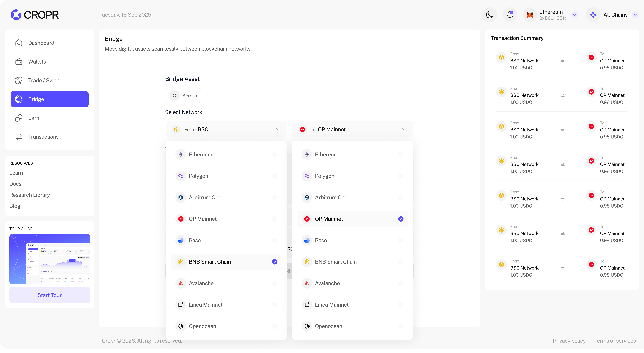Click Polygon icon in To network list
Screen dimensions: 644x353
point(307,176)
